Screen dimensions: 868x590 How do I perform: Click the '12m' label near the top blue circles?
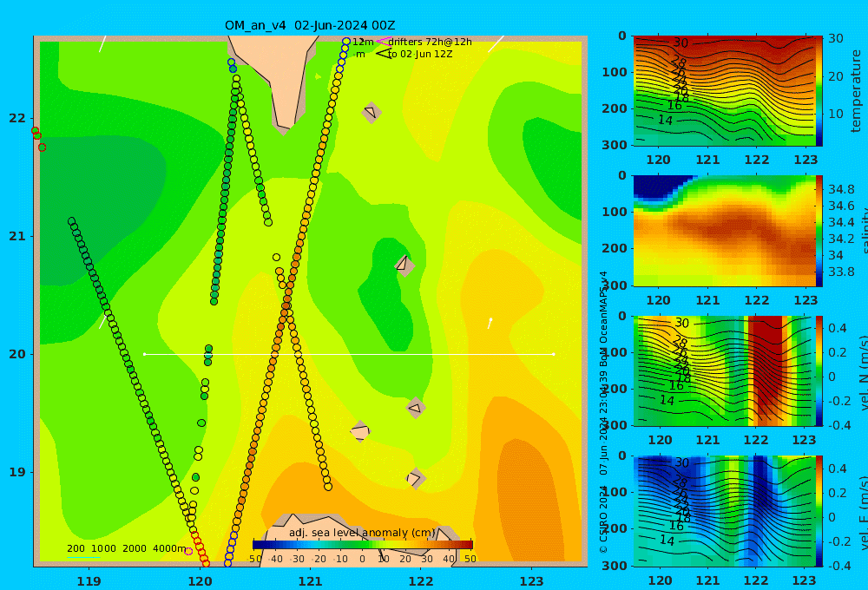(x=363, y=42)
